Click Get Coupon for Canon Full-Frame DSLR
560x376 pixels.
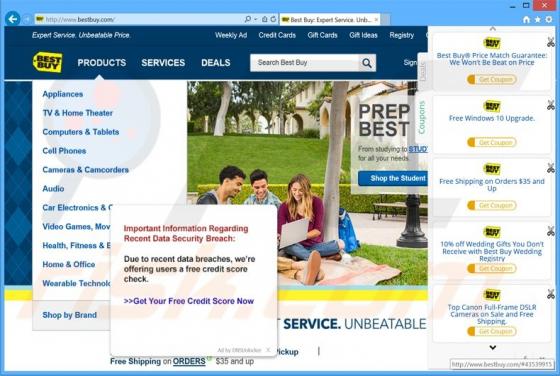[492, 331]
